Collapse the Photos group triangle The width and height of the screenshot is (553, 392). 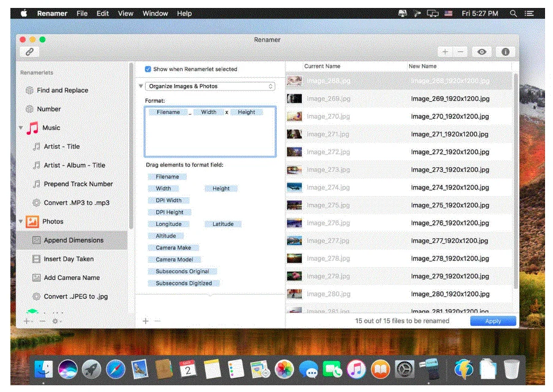coord(21,222)
